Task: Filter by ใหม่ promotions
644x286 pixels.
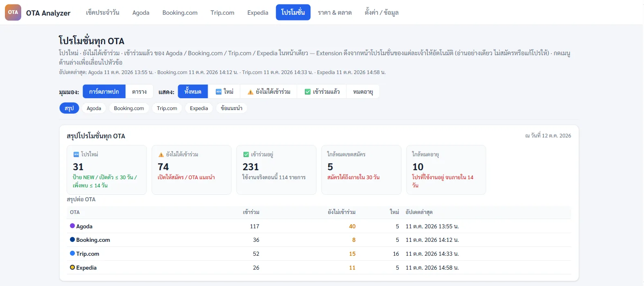Action: (x=224, y=92)
